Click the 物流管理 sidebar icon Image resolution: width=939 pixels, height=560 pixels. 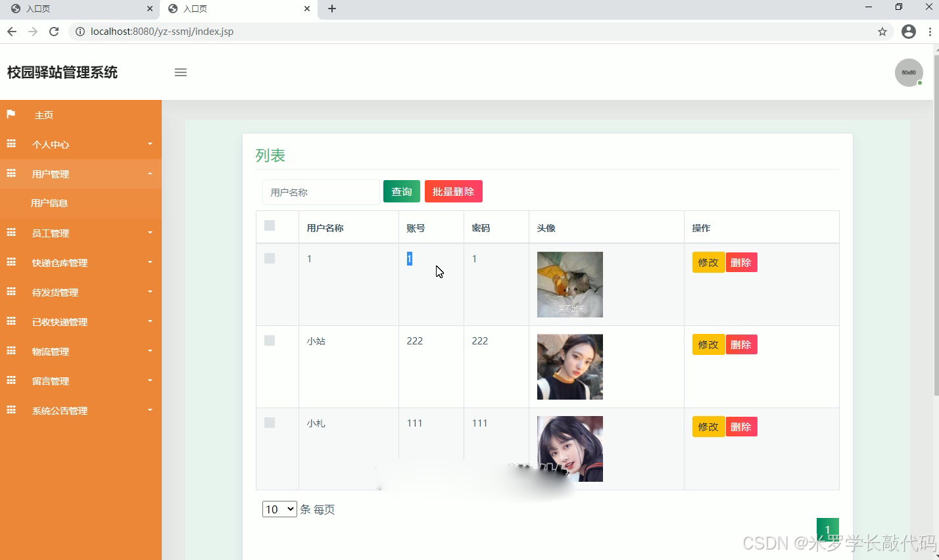pyautogui.click(x=11, y=351)
